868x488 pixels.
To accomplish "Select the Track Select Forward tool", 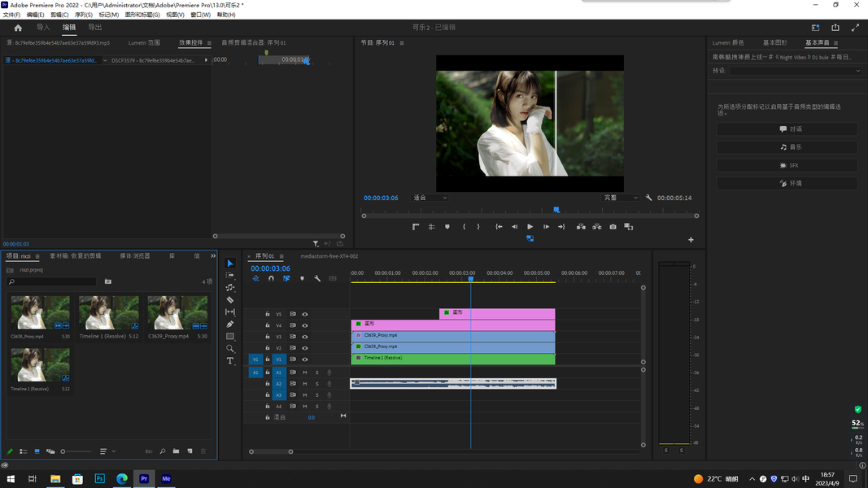I will click(x=230, y=275).
